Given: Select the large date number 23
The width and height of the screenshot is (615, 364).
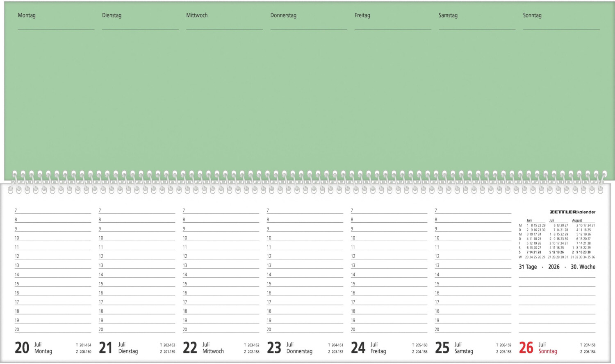Looking at the screenshot, I should (274, 348).
